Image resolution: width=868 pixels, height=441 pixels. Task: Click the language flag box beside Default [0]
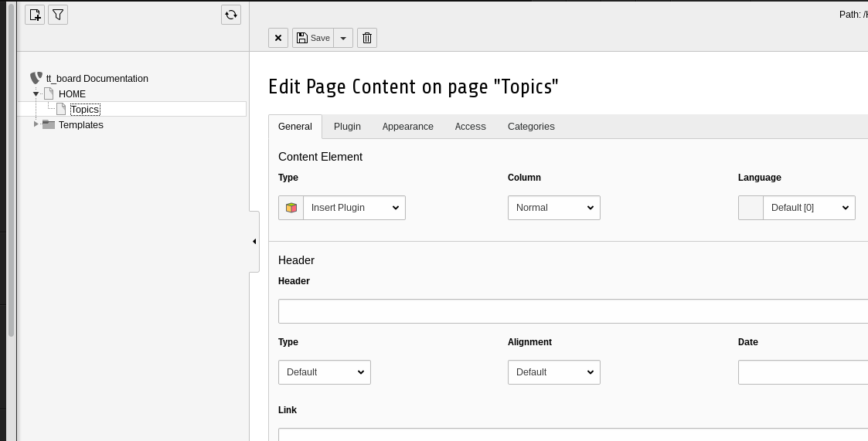751,208
